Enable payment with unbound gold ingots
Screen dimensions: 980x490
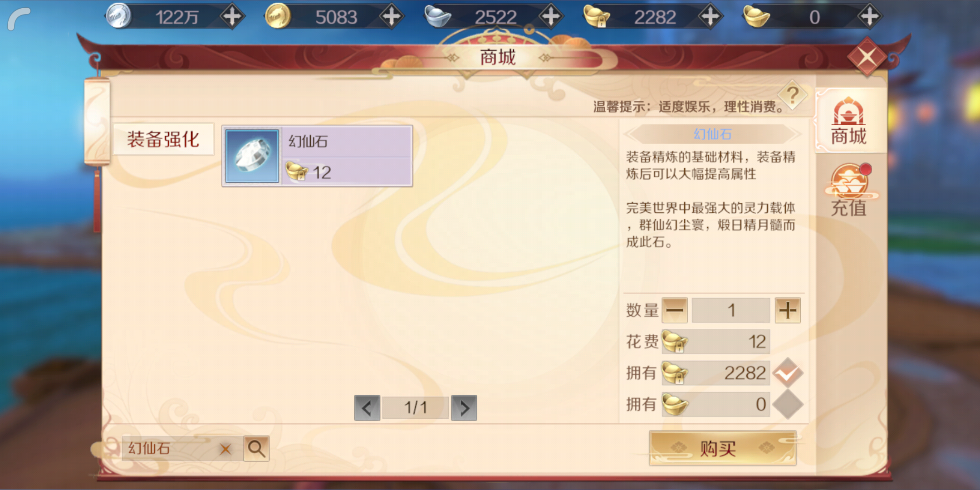click(x=788, y=404)
